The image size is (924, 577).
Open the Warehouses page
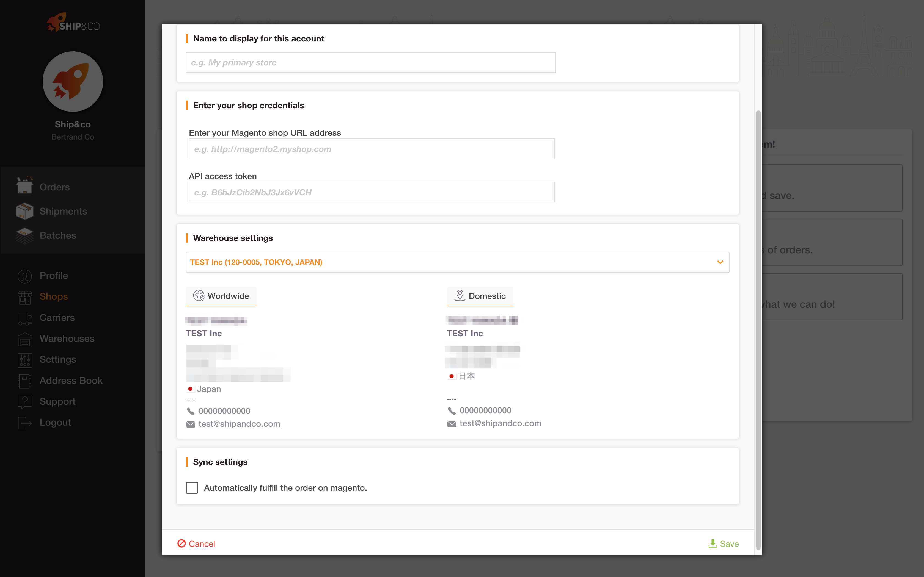click(x=67, y=339)
